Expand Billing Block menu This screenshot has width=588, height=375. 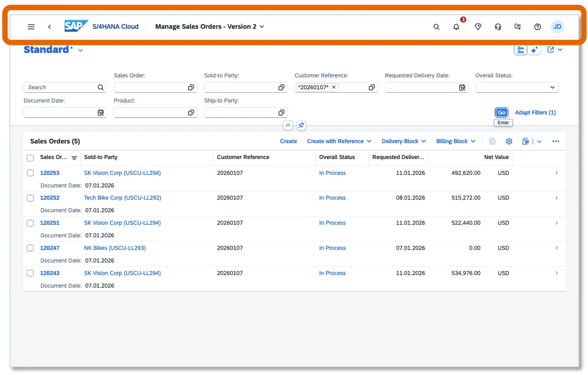coord(456,141)
